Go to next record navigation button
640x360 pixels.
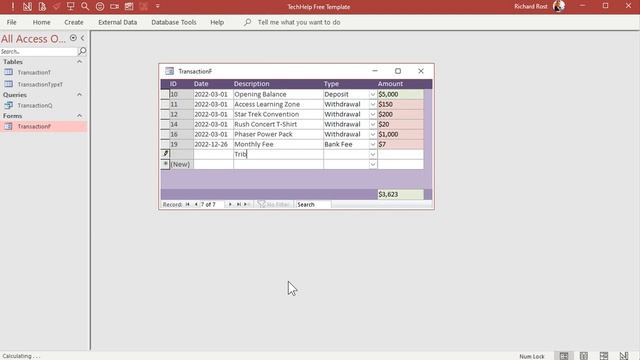(230, 204)
